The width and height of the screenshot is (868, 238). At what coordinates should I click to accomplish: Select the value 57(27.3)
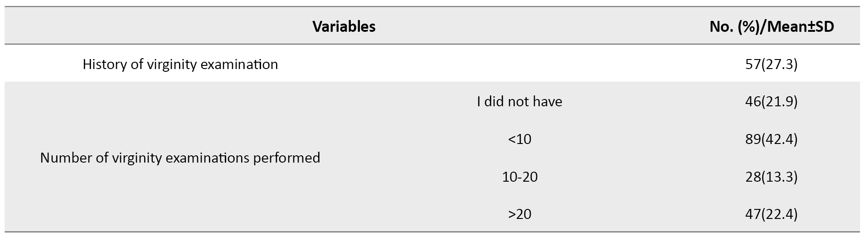pos(771,64)
